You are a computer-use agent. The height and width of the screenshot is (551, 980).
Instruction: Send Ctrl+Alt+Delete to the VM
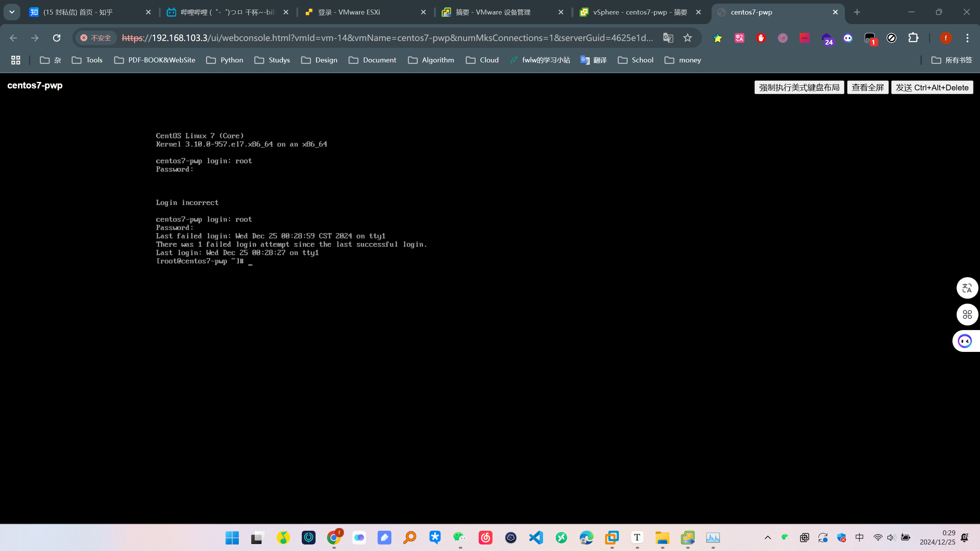(932, 87)
